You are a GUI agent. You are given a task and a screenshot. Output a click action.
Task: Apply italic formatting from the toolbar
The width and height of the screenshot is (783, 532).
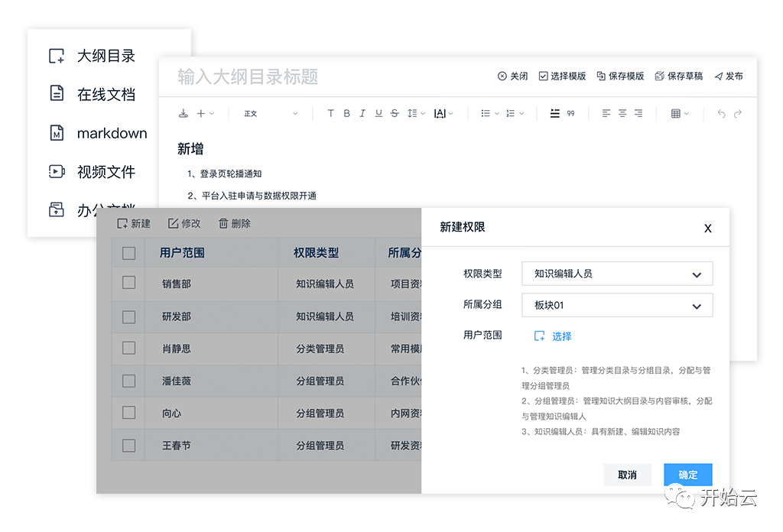362,114
